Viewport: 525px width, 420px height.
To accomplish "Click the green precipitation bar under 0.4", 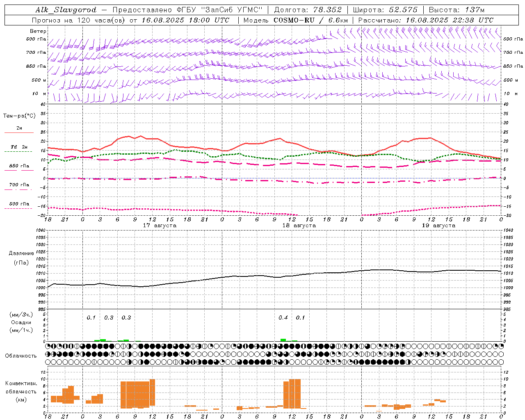I will click(283, 340).
